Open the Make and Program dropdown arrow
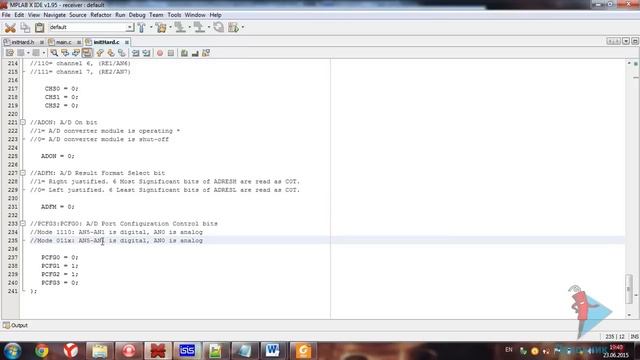This screenshot has height=360, width=640. [189, 27]
